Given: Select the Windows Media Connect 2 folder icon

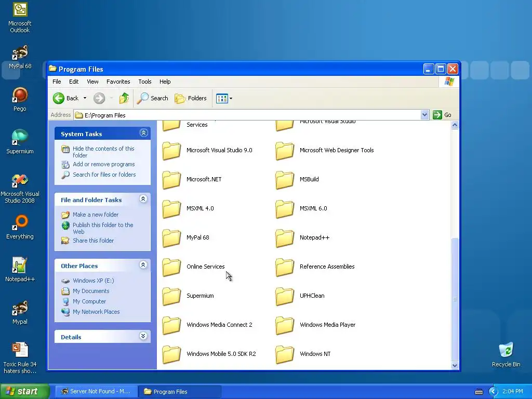Looking at the screenshot, I should click(x=171, y=325).
